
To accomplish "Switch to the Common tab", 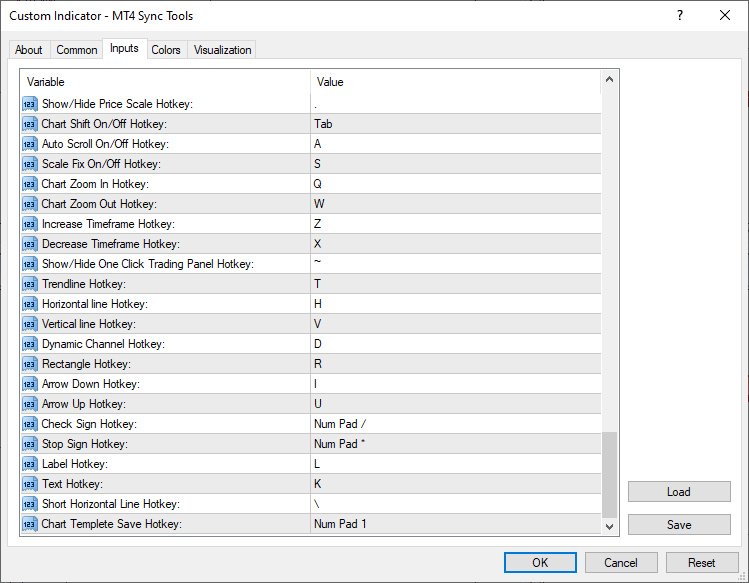I will 76,50.
